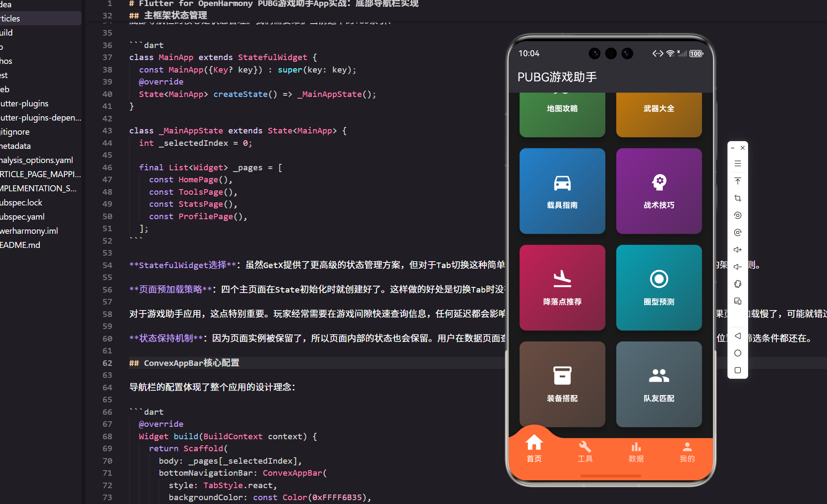This screenshot has height=504, width=827.
Task: Decrease volume using the volume-down icon
Action: (738, 266)
